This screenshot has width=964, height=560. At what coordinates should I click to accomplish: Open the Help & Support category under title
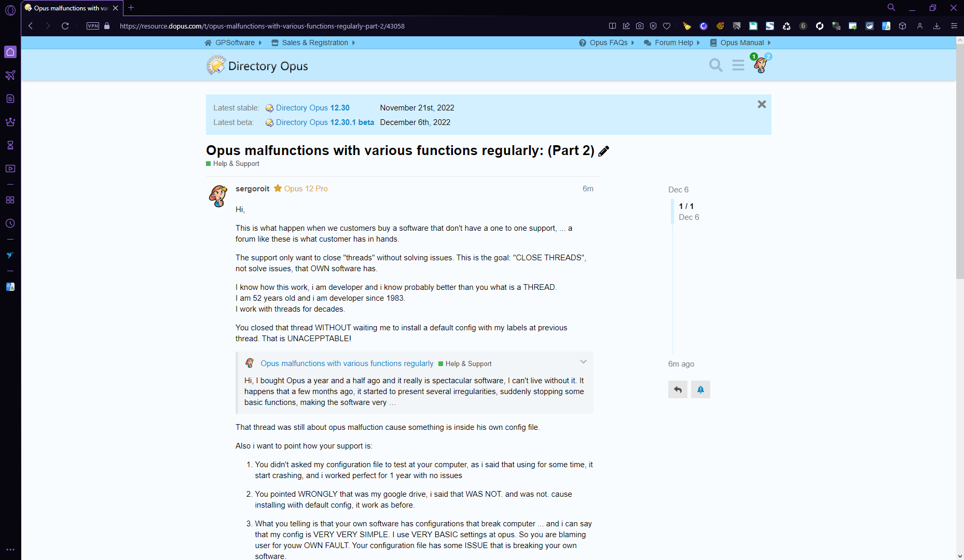point(232,163)
